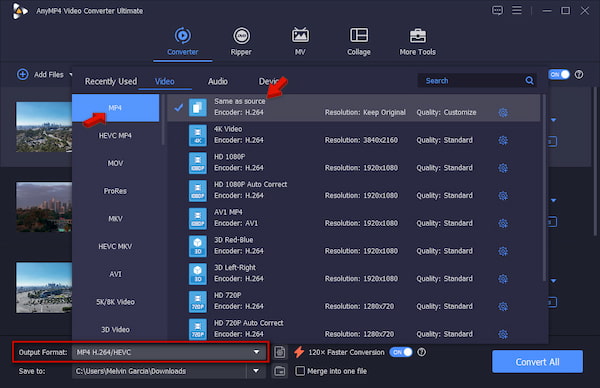Choose Same as source profile
The image size is (600, 388).
353,108
